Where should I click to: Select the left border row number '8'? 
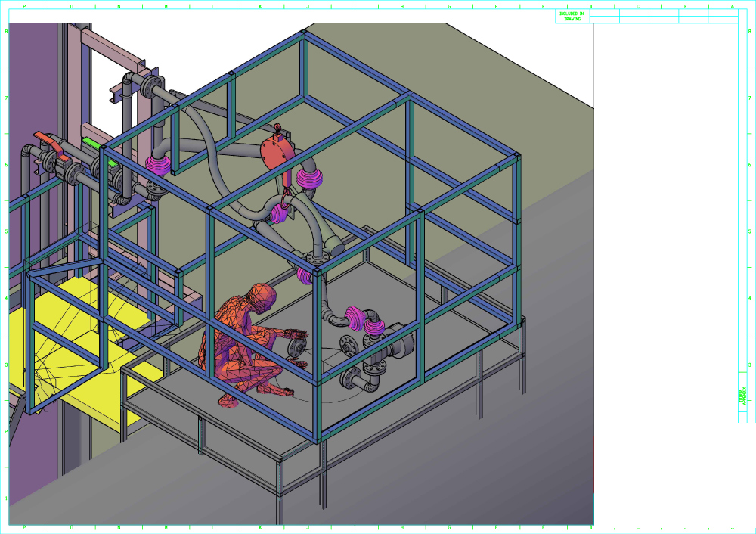coord(6,32)
